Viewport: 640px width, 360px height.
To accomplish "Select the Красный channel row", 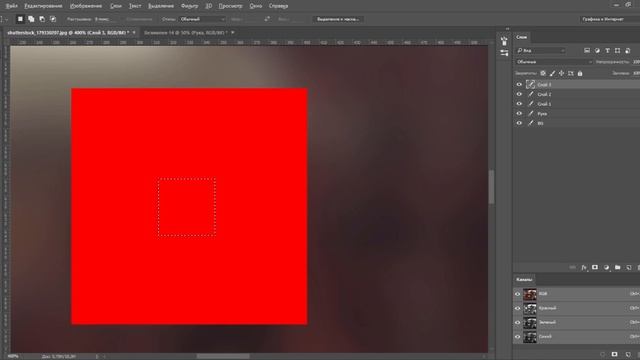I will tap(576, 308).
